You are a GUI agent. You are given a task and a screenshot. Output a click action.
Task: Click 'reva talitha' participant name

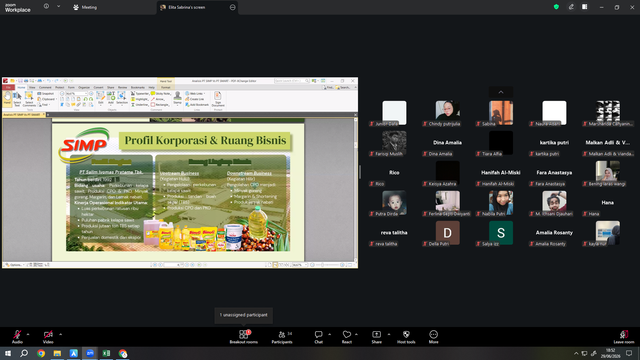[394, 233]
